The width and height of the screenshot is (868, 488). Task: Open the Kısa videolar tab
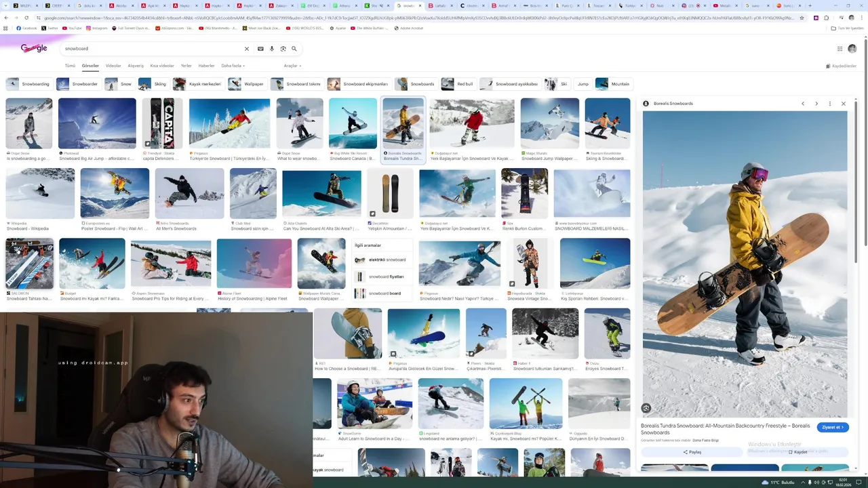162,66
